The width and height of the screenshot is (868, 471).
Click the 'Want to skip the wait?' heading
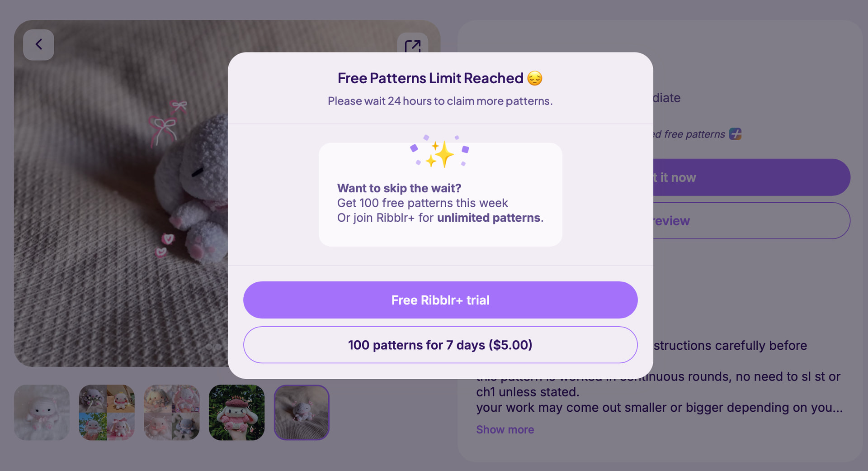coord(399,188)
